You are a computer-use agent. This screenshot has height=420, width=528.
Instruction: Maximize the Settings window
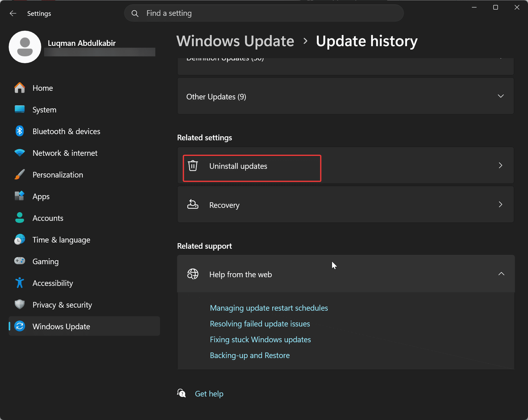pos(495,7)
